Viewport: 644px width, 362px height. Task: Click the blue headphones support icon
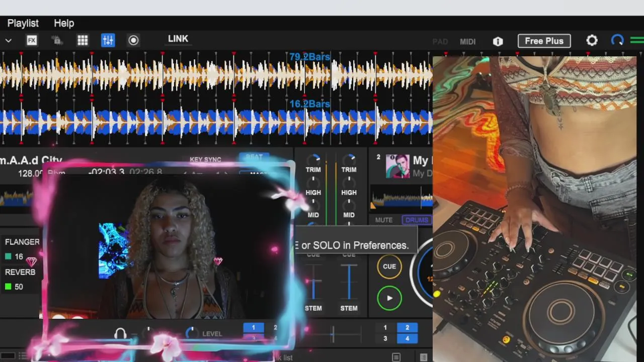tap(617, 40)
